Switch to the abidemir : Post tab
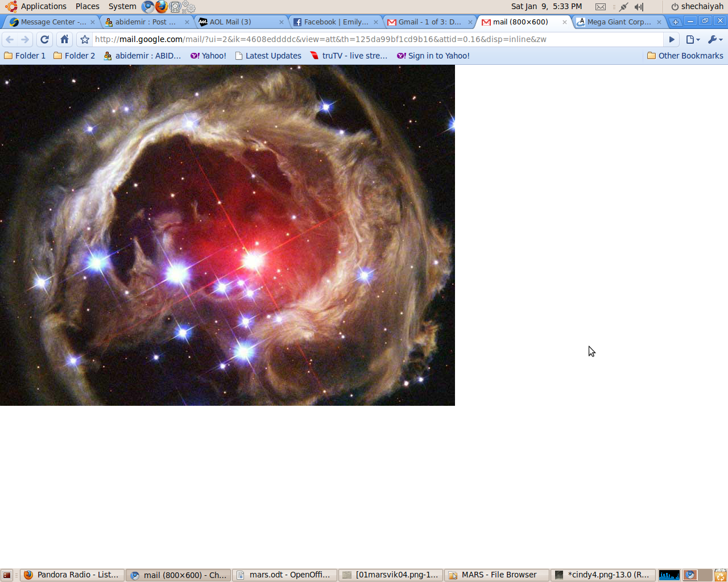 point(145,22)
